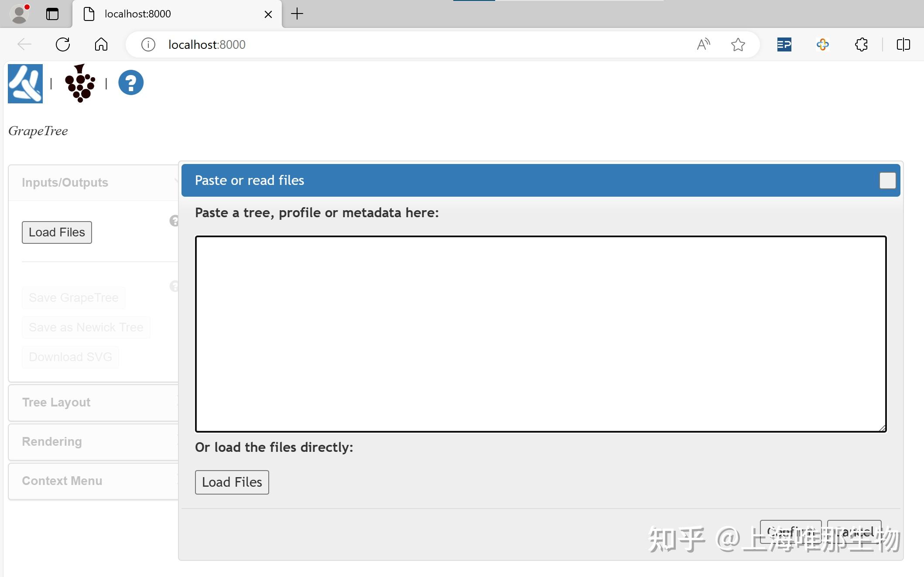Collapse the Inputs/Outputs panel
Screen dimensions: 924x577
point(65,182)
